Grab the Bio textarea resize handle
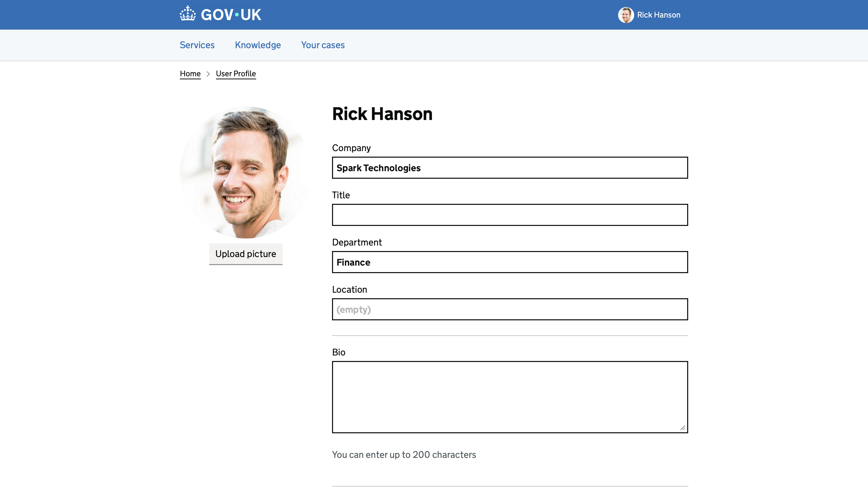Image resolution: width=868 pixels, height=487 pixels. (682, 428)
